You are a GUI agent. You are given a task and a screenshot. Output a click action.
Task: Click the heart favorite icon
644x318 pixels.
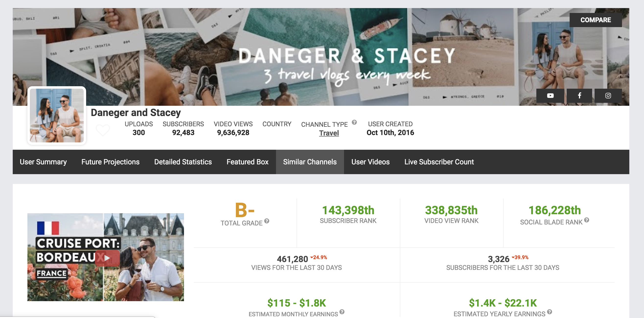click(103, 130)
